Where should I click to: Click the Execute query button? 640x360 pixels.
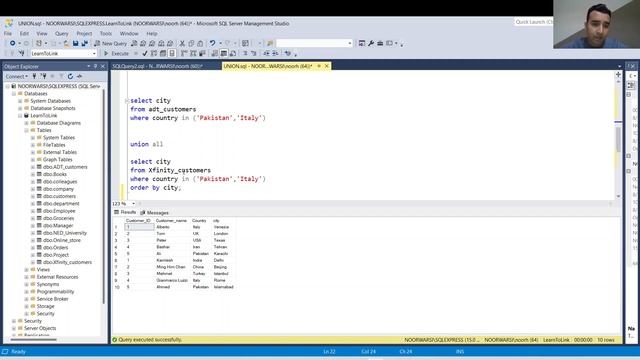click(116, 53)
